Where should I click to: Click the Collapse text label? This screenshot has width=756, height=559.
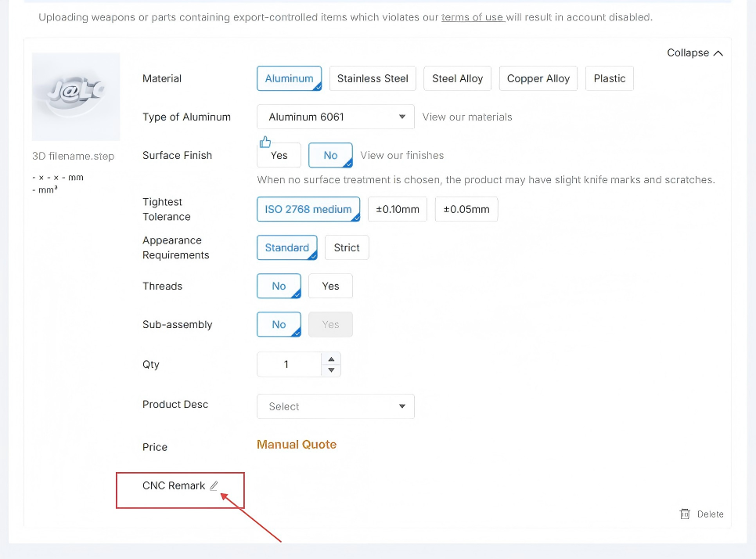[x=688, y=52]
